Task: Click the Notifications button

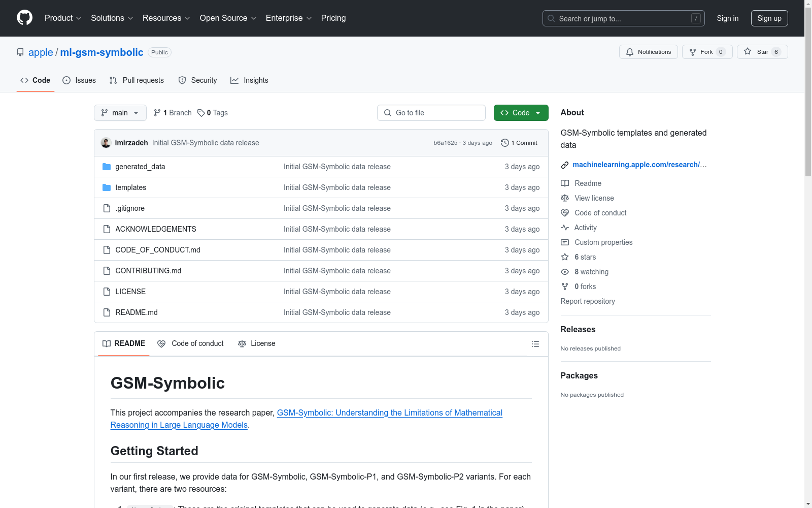Action: 649,52
